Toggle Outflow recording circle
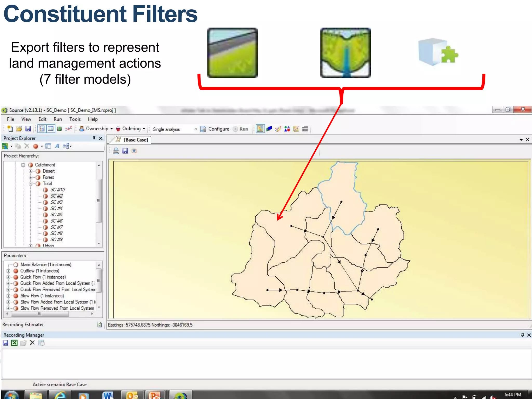Screen dimensions: 532x399 pyautogui.click(x=16, y=271)
